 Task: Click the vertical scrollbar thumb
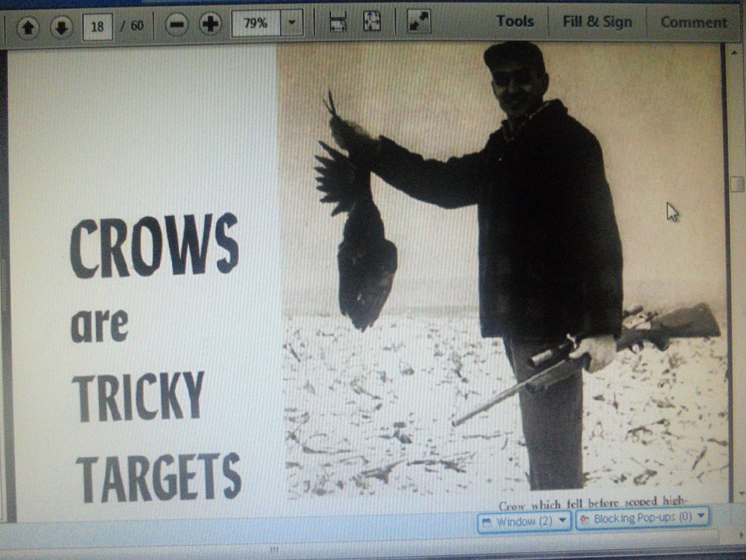point(738,184)
